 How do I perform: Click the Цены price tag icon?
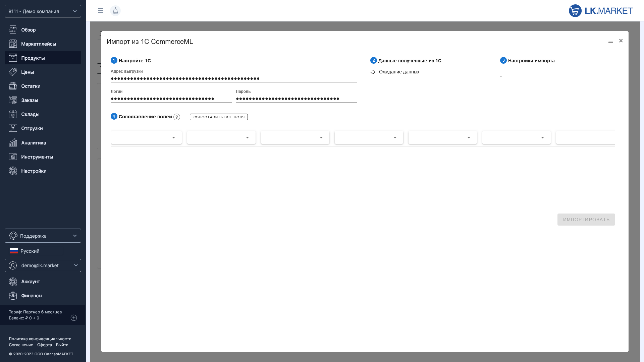click(x=13, y=72)
